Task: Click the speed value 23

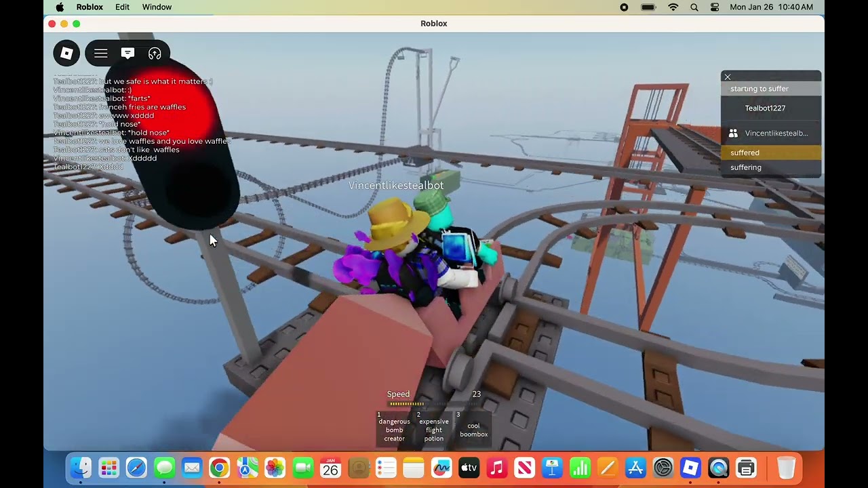Action: click(477, 394)
